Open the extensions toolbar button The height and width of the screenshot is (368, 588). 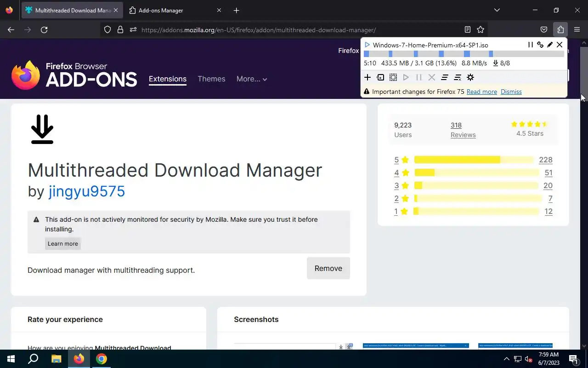click(560, 29)
